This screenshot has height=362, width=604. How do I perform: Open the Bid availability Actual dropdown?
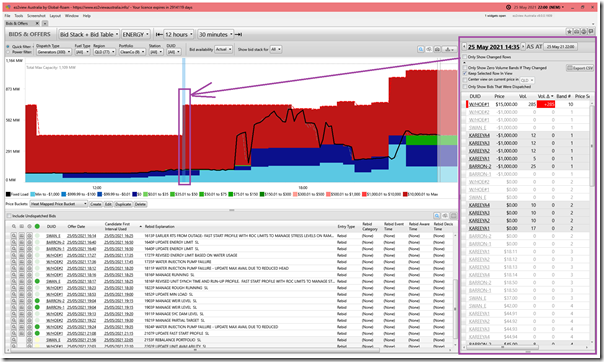click(223, 49)
